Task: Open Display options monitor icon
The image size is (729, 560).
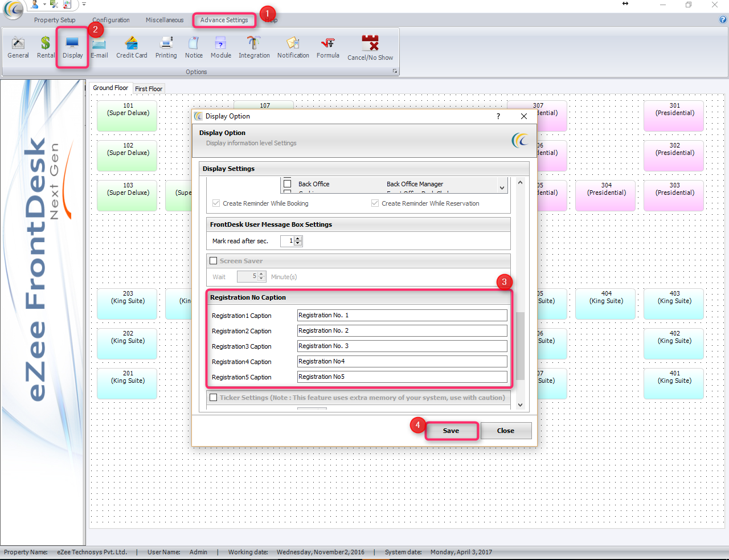Action: (72, 47)
